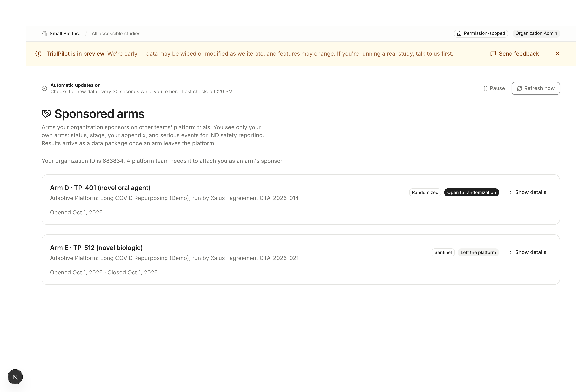
Task: Select the Arm E · TP-512 title
Action: pyautogui.click(x=96, y=248)
